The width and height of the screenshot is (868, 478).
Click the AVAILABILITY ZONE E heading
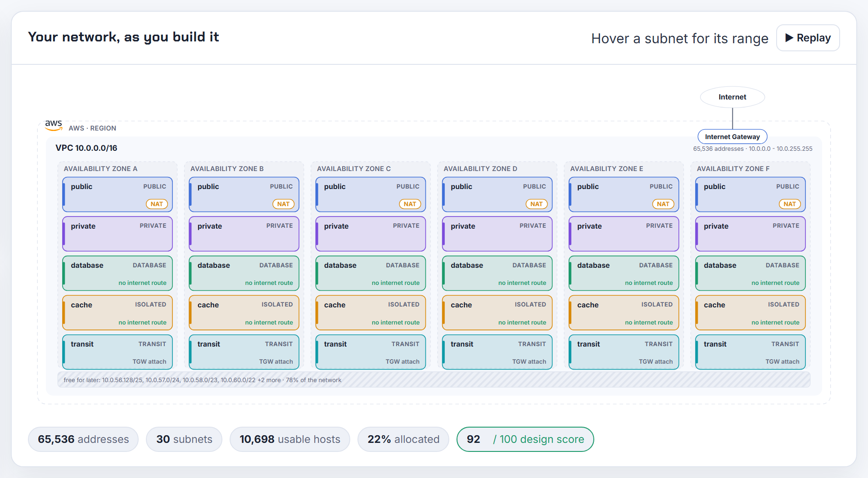pyautogui.click(x=606, y=169)
